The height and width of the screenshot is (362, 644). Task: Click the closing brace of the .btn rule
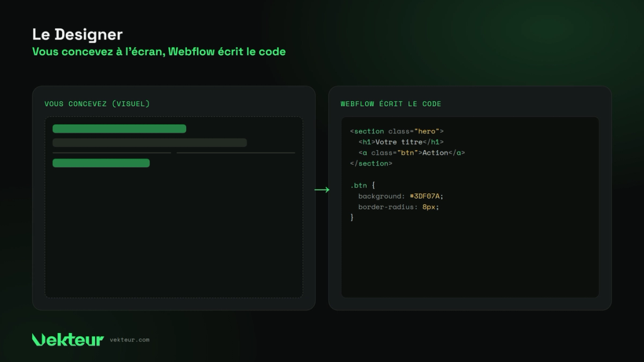pyautogui.click(x=352, y=217)
